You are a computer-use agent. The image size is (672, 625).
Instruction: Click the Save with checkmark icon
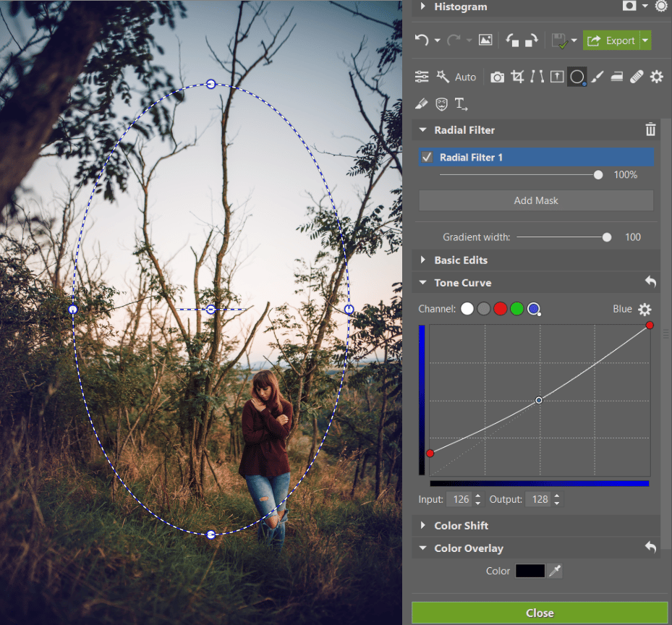[x=560, y=41]
